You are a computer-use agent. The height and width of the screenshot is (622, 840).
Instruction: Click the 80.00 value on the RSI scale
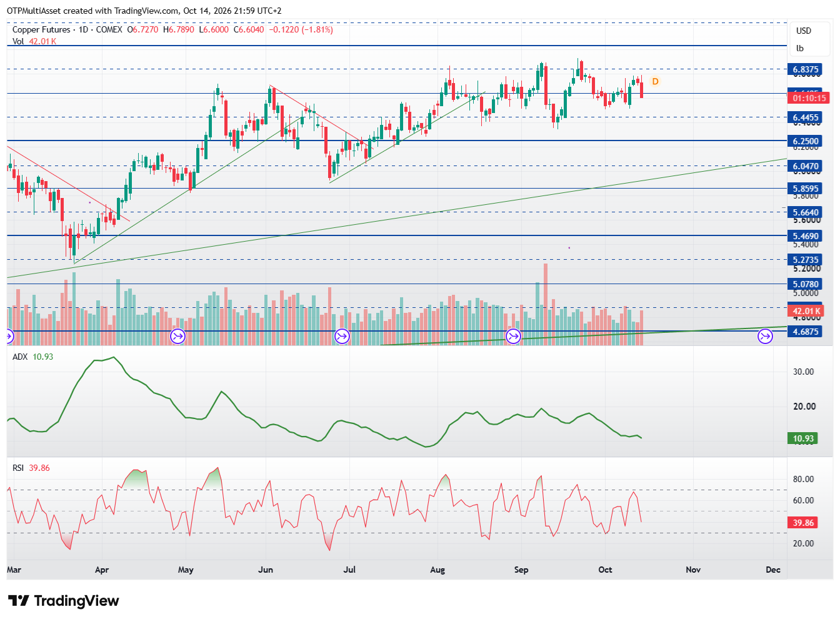coord(804,479)
